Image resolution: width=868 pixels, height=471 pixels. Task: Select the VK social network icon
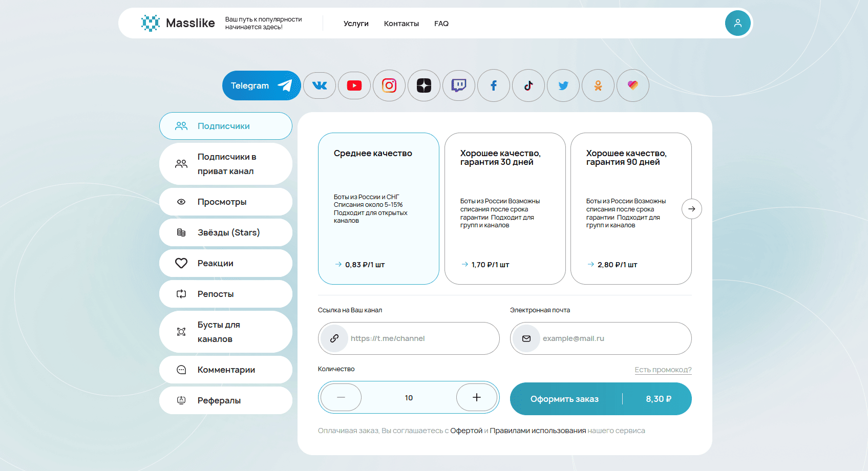(320, 85)
